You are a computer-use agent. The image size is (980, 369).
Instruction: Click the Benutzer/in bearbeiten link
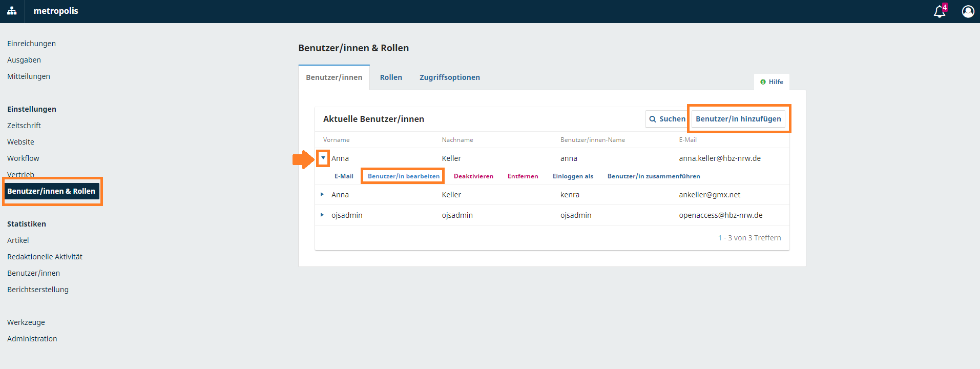tap(403, 176)
